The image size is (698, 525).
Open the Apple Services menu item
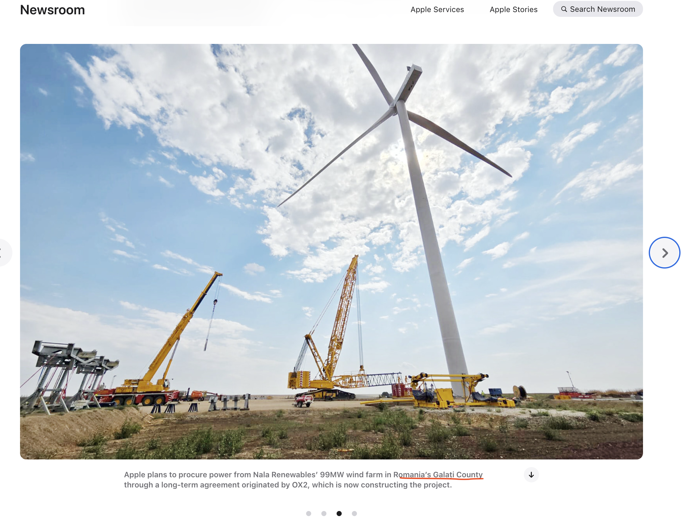(x=437, y=10)
